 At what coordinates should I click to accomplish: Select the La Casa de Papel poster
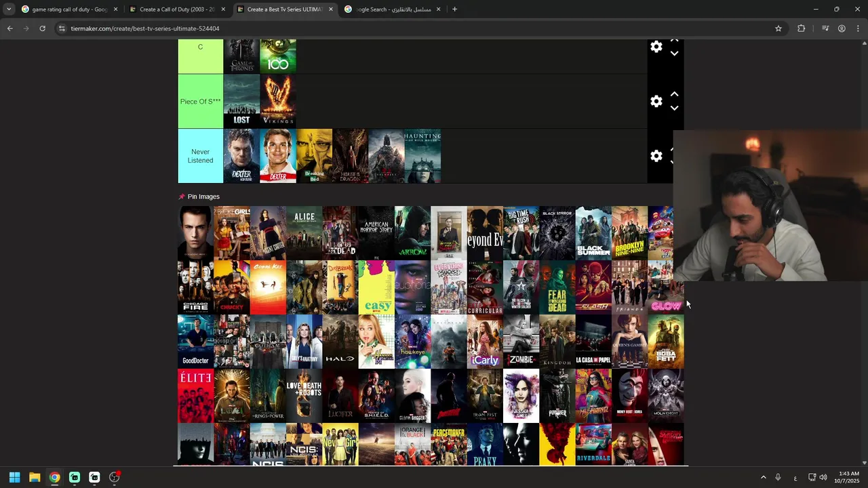[593, 342]
